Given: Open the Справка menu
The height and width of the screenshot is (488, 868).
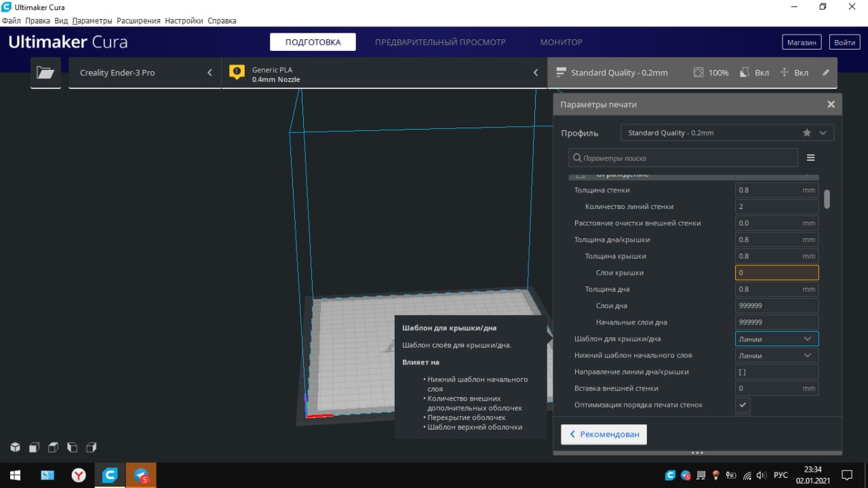Looking at the screenshot, I should click(222, 21).
